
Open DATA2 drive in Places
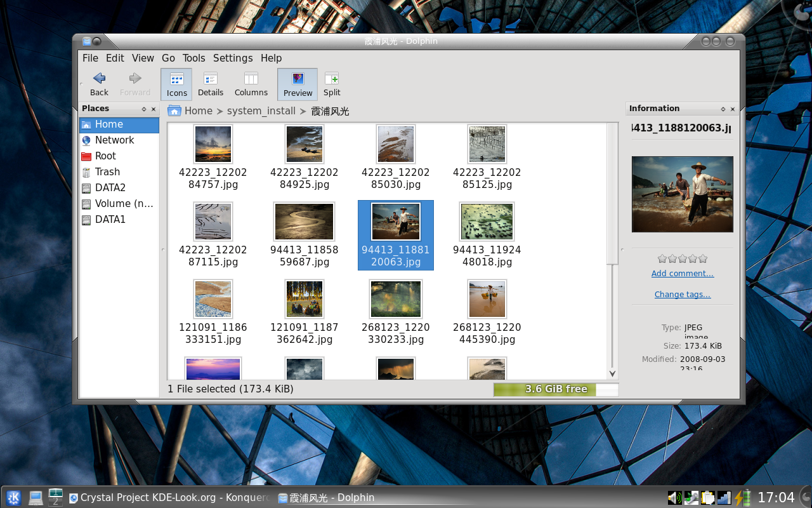tap(119, 188)
